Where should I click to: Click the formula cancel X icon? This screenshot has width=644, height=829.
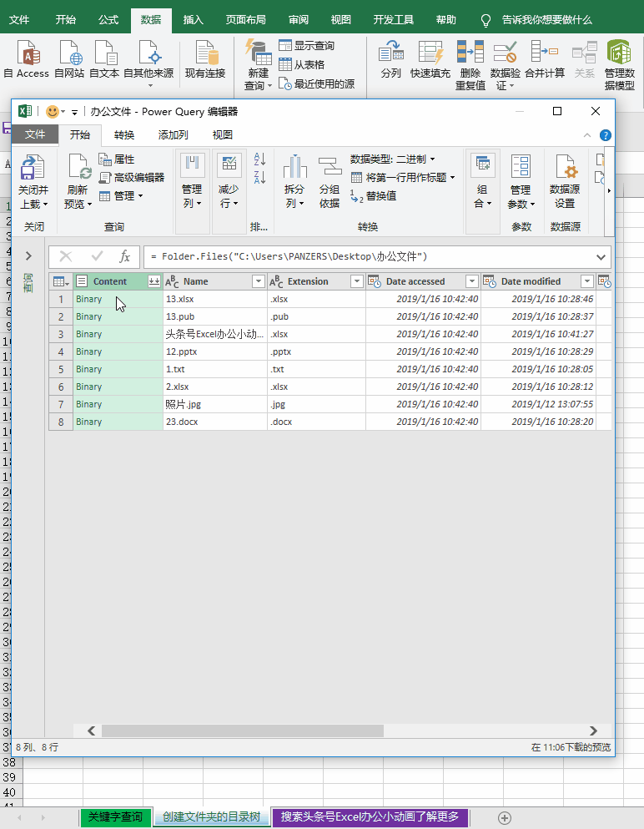66,256
